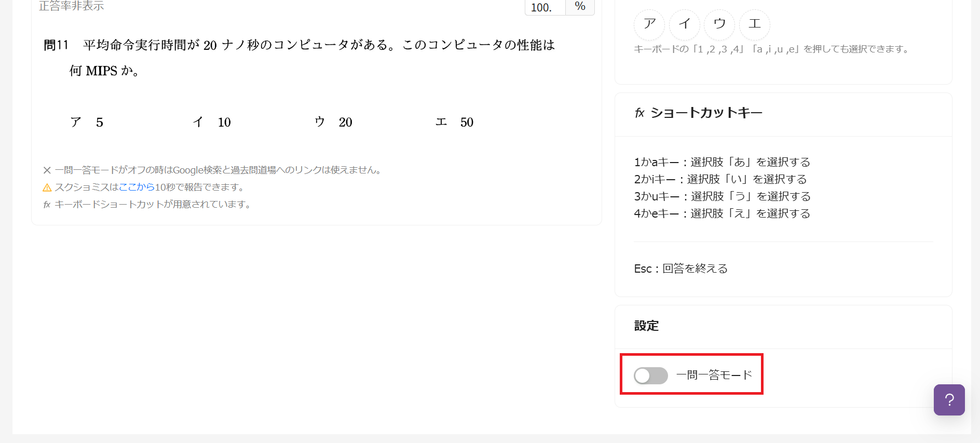Click the 一問一答モード label text
Viewport: 980px width, 443px height.
click(714, 375)
